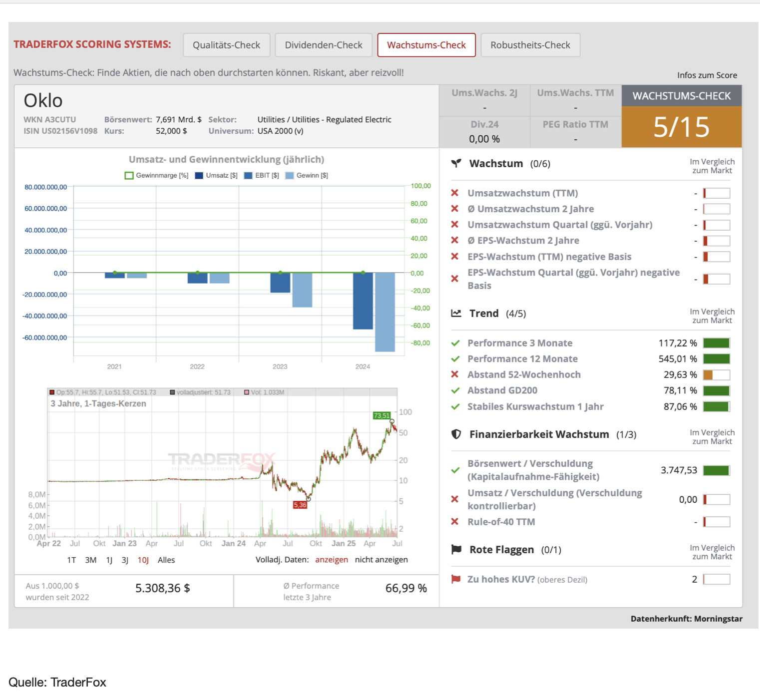Click the 5/15 Wachstums-Check score
This screenshot has height=700, width=760.
(x=682, y=127)
